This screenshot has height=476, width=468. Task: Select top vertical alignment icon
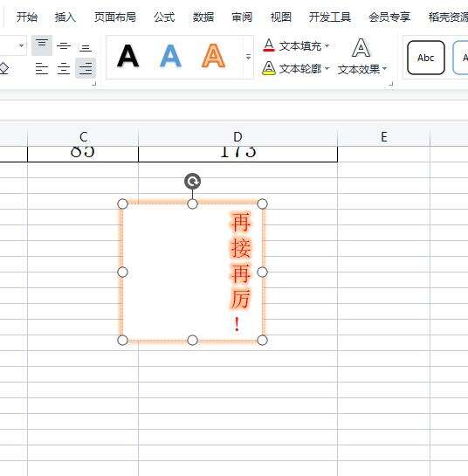click(x=42, y=45)
